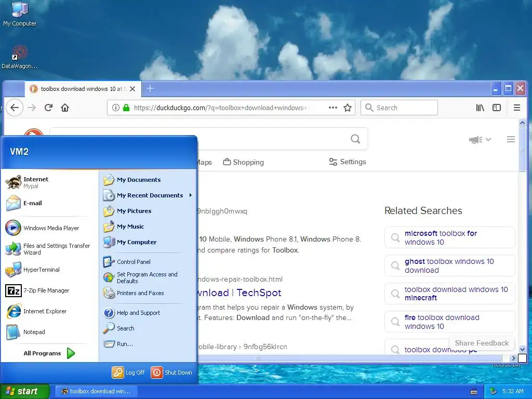Click the My Computer desktop icon
This screenshot has width=532, height=399.
pos(20,14)
